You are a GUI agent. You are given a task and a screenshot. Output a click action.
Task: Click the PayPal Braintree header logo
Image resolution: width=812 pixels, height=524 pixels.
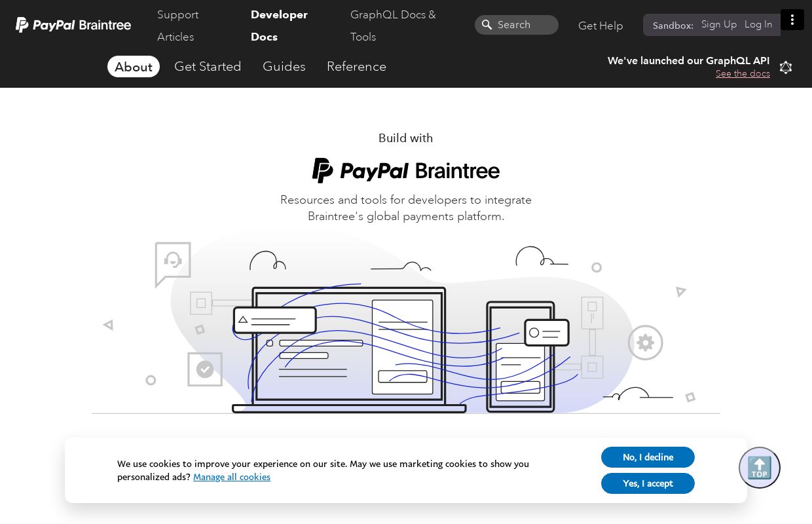point(73,25)
